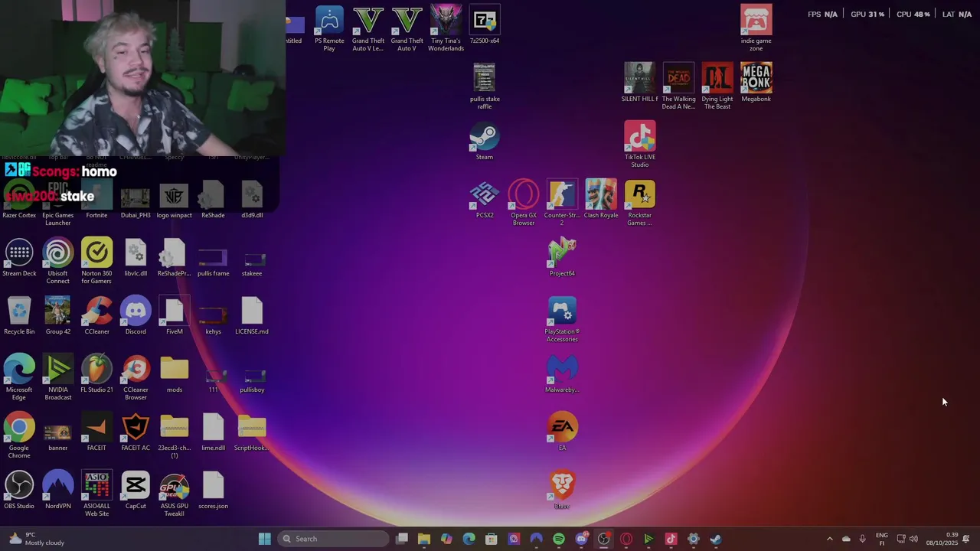The width and height of the screenshot is (980, 551).
Task: Launch CapCut from the desktop
Action: 136,491
